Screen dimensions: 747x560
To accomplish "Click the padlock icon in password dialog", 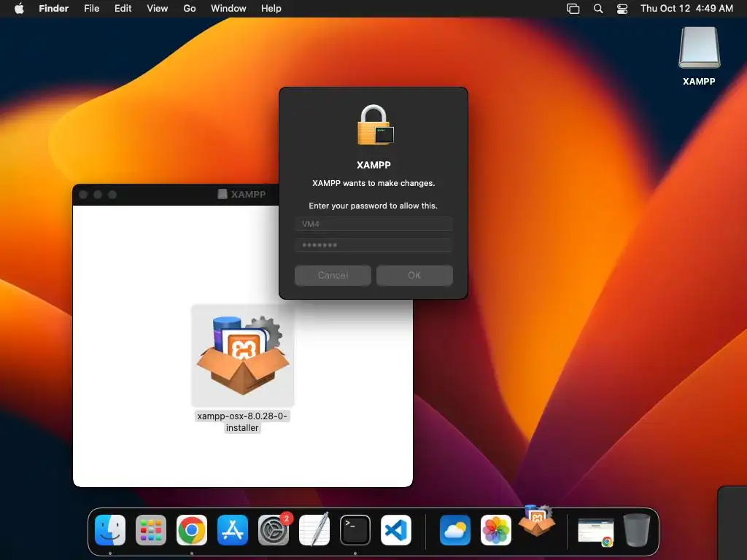I will (x=375, y=125).
